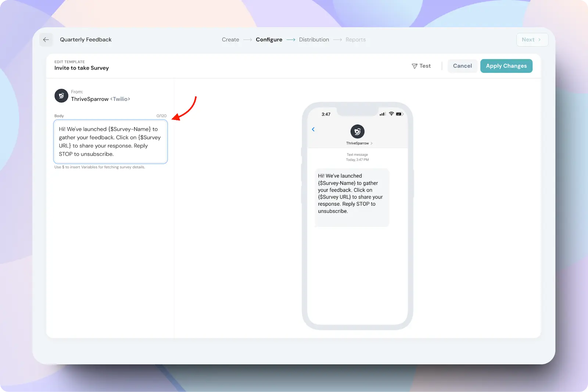Select the Configure step
The image size is (588, 392).
pos(269,40)
